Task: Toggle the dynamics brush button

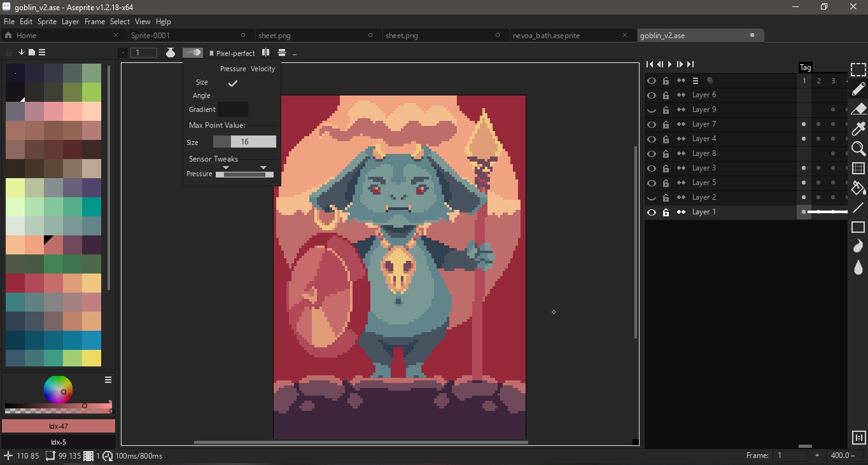Action: (193, 53)
